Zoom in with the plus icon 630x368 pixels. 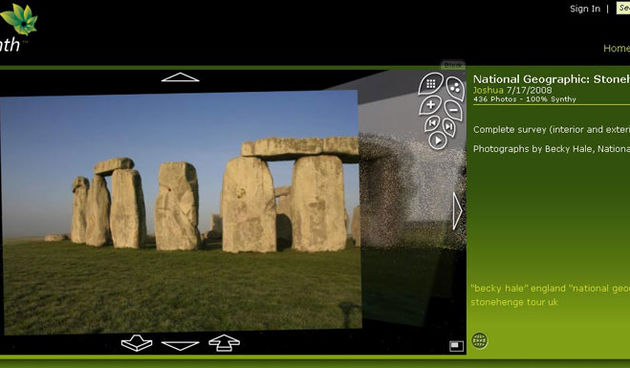(430, 105)
